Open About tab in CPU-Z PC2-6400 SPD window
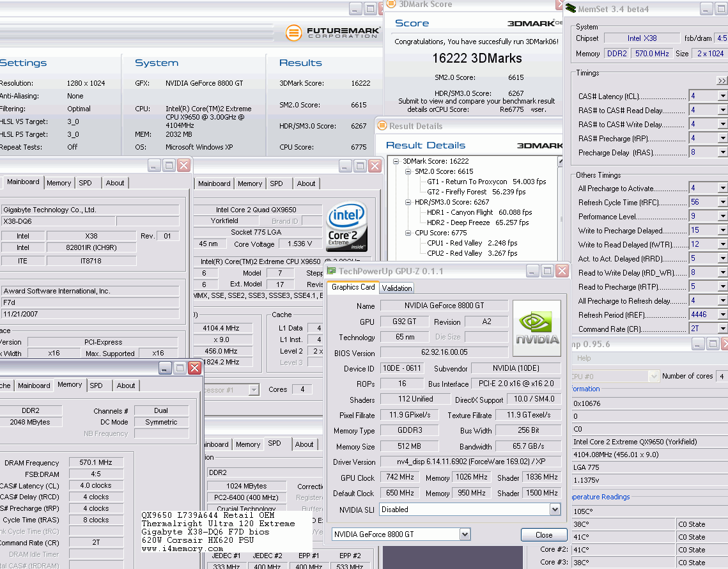 304,444
